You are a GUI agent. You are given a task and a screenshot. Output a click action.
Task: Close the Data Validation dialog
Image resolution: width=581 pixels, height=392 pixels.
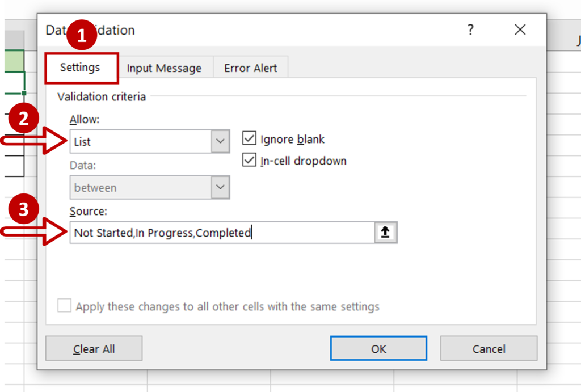pyautogui.click(x=520, y=30)
